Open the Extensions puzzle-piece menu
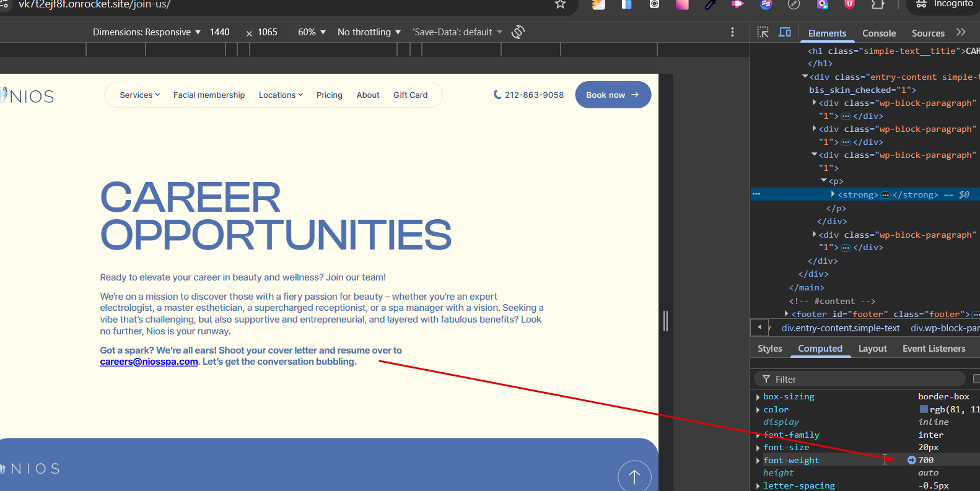 [x=878, y=4]
